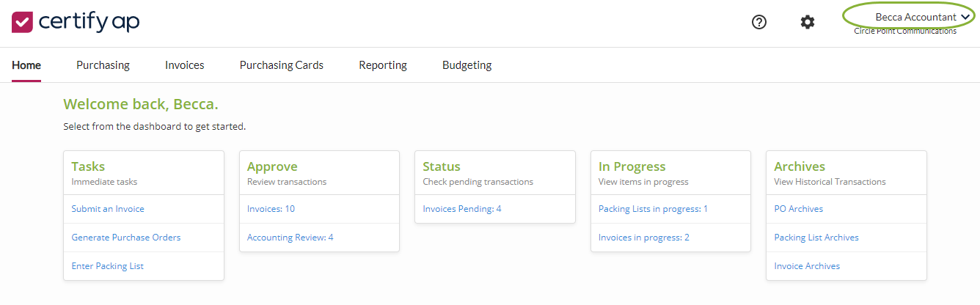Click the Submit an Invoice link

click(108, 209)
